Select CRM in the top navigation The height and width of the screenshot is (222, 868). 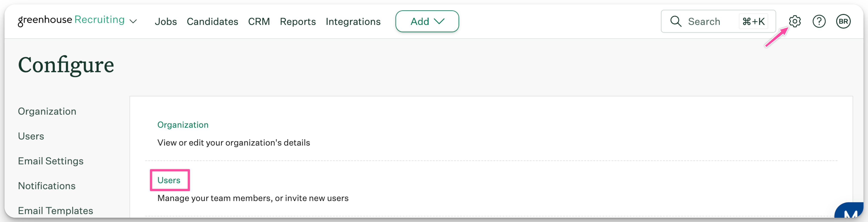(259, 21)
